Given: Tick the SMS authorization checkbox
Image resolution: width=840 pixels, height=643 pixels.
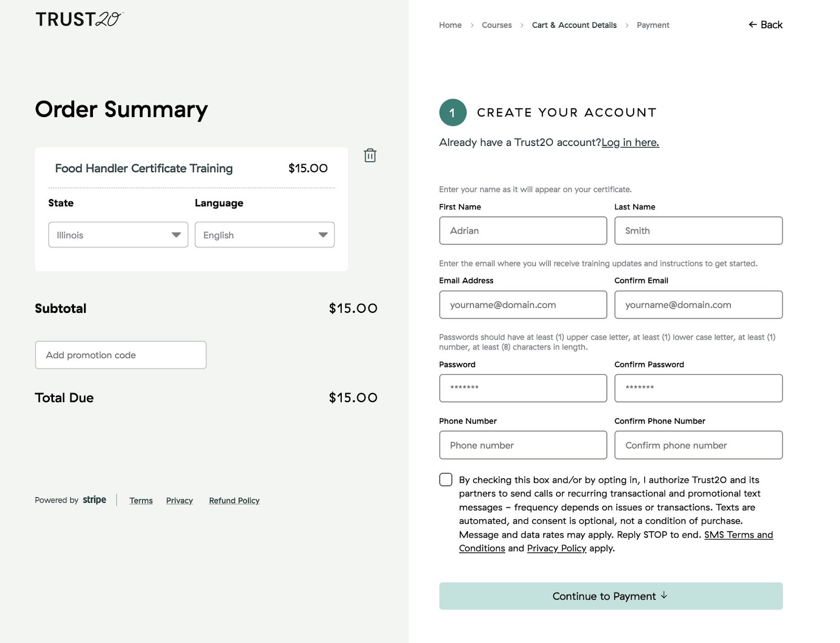Looking at the screenshot, I should 446,479.
